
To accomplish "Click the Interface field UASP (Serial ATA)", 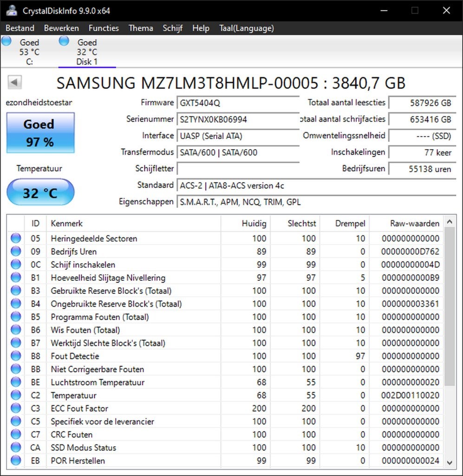I will tap(238, 136).
